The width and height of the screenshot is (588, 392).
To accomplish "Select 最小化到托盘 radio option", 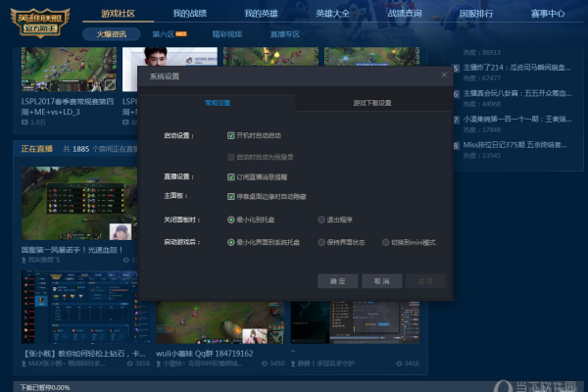I will click(x=231, y=220).
